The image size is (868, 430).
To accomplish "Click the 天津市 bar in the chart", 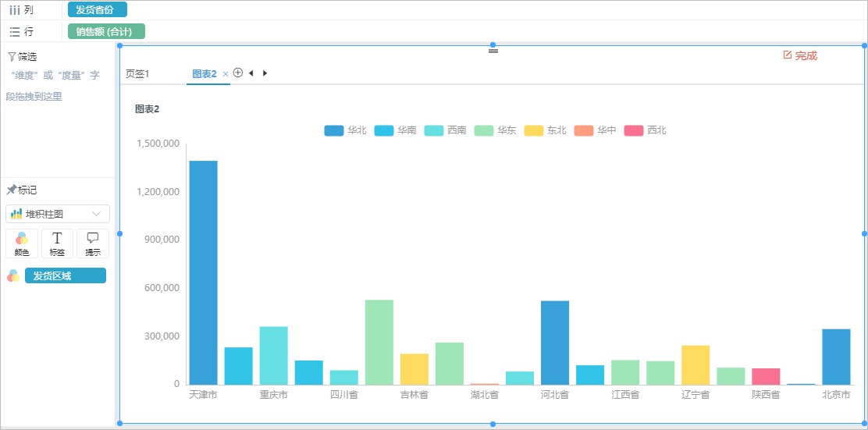I will coord(203,272).
